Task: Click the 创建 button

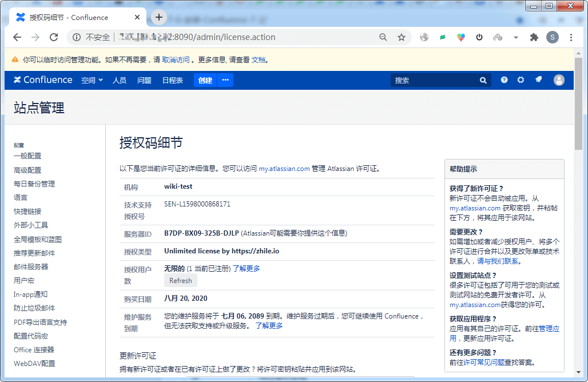Action: [205, 80]
